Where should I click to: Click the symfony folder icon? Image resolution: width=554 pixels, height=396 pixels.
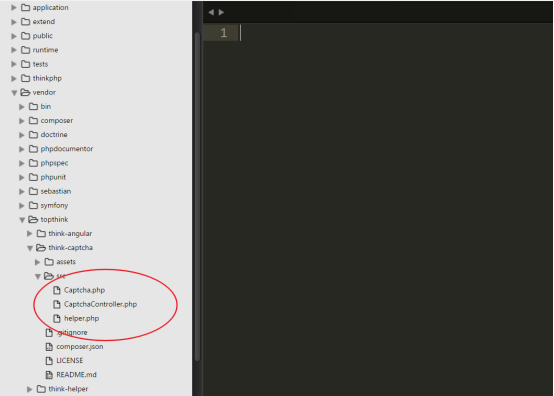pos(33,205)
